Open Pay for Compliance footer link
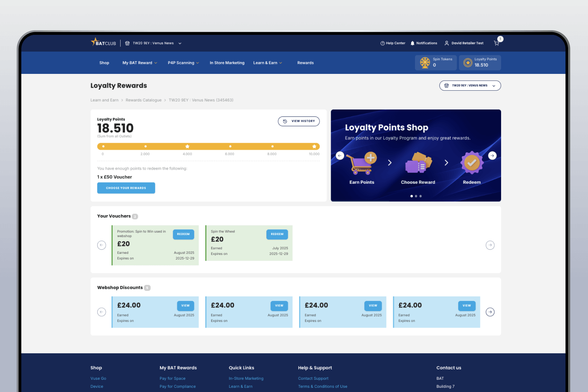The image size is (588, 392). [178, 387]
